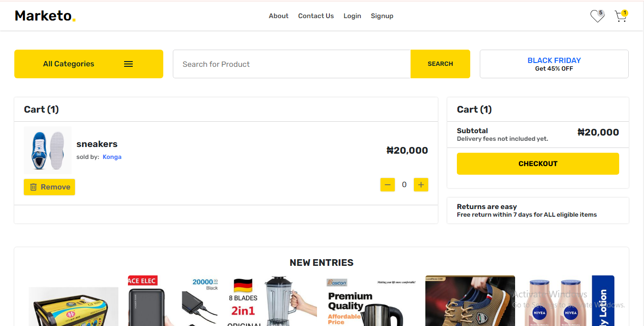Image resolution: width=644 pixels, height=326 pixels.
Task: Open the Signup page
Action: click(382, 16)
